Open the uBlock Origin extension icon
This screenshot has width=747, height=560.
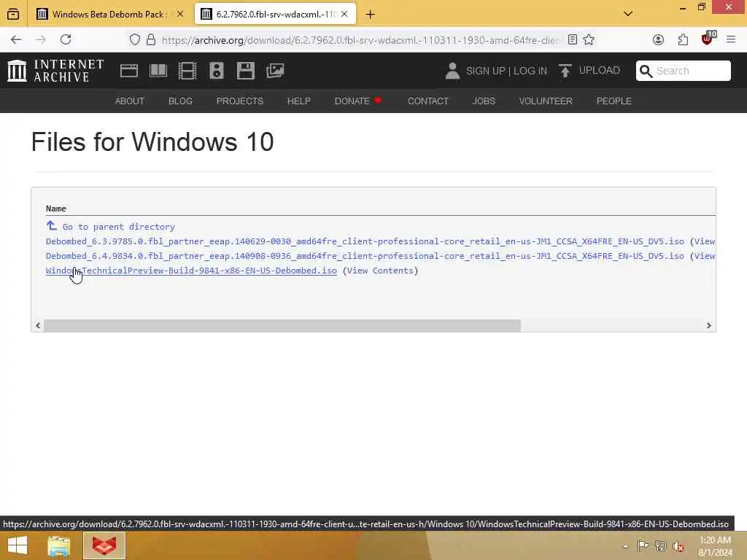(708, 39)
